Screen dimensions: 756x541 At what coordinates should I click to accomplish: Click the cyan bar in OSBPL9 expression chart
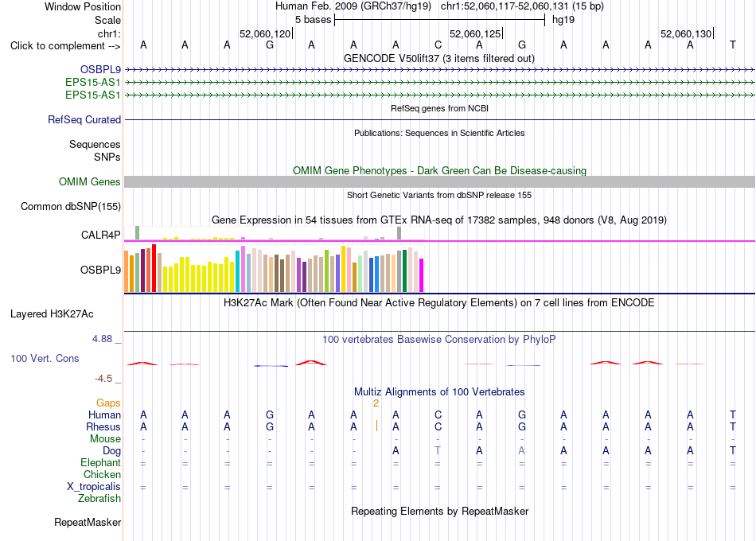pyautogui.click(x=238, y=271)
